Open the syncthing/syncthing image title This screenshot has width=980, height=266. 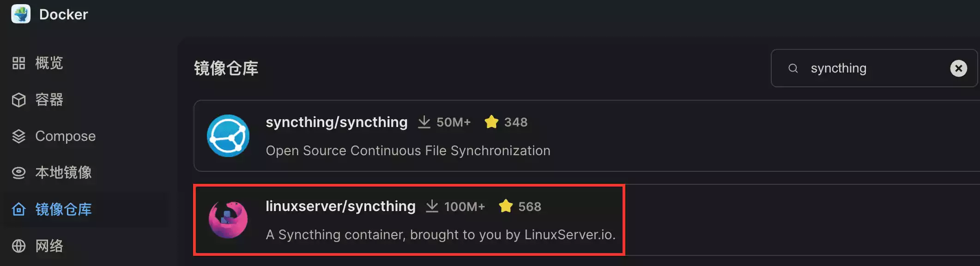click(336, 122)
